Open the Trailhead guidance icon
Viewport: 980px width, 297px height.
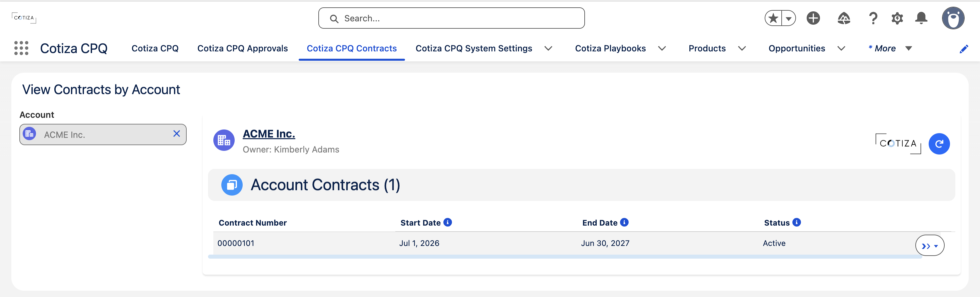843,18
